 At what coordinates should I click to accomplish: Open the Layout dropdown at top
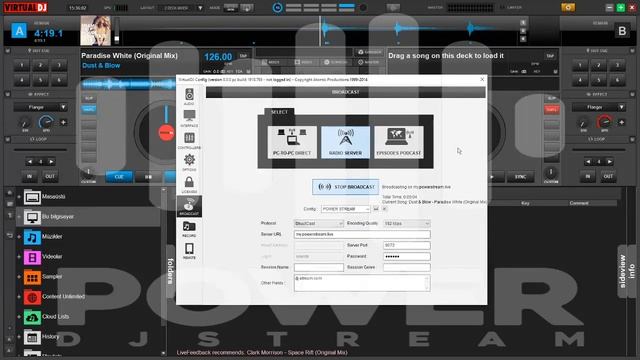point(181,8)
